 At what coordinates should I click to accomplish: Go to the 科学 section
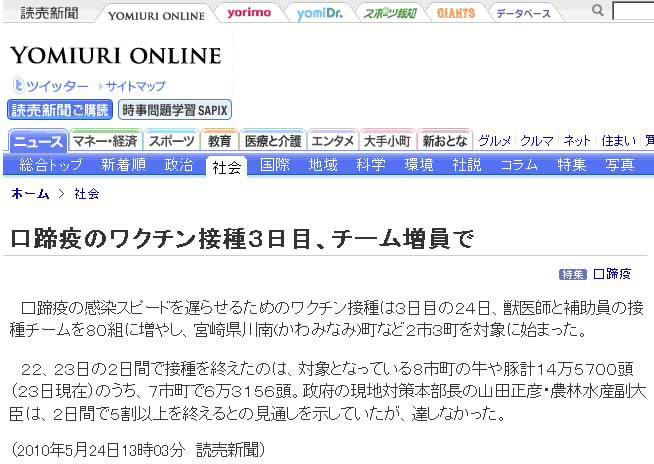(x=370, y=165)
